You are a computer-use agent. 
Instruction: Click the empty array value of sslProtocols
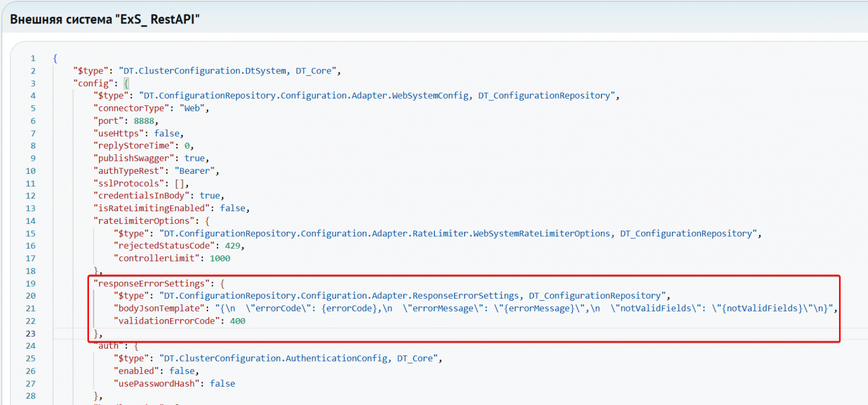[180, 183]
